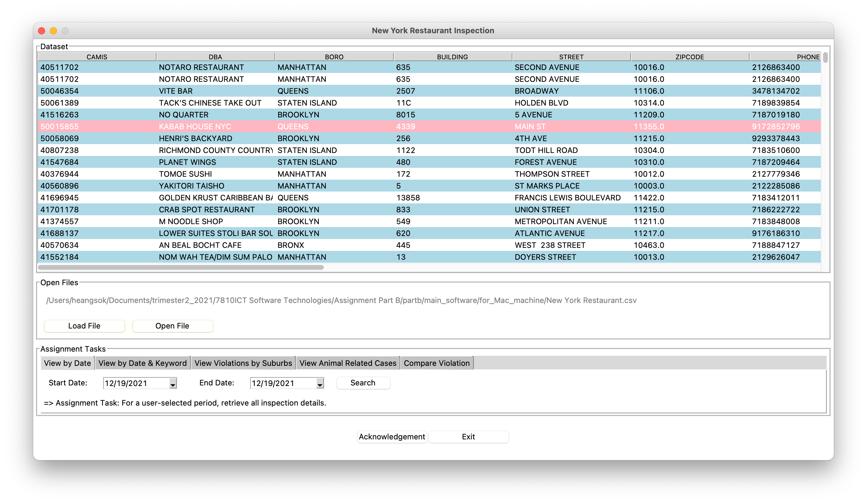Click the Load File button
867x504 pixels.
[x=84, y=326]
